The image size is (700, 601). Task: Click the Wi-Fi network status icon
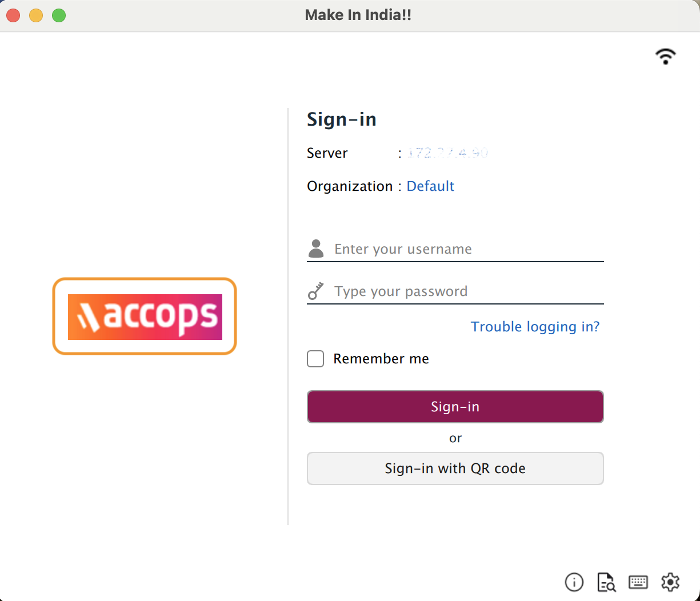pos(666,56)
